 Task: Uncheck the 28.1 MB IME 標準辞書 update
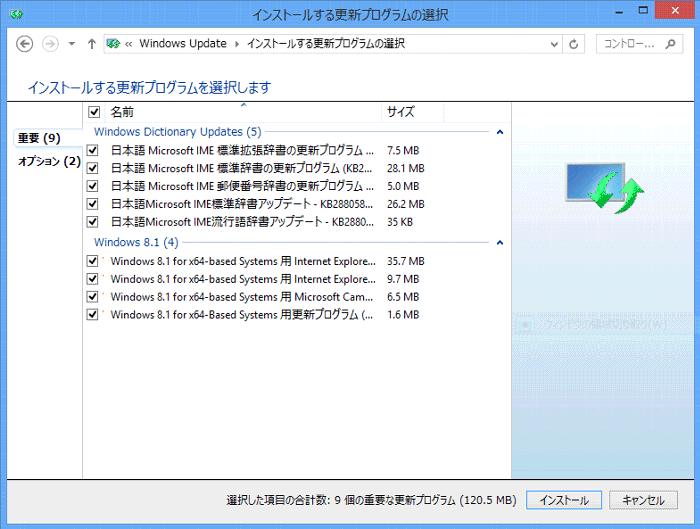(x=92, y=168)
